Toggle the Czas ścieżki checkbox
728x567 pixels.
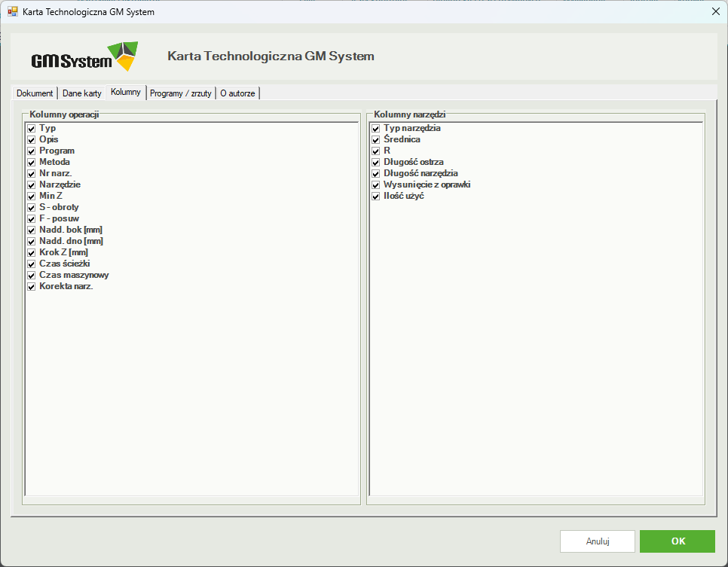(x=32, y=264)
